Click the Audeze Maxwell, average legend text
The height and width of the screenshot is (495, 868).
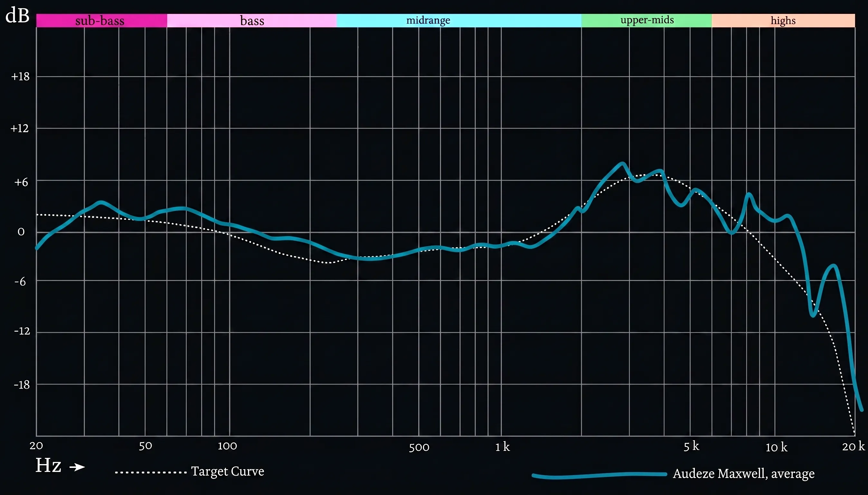click(x=744, y=474)
